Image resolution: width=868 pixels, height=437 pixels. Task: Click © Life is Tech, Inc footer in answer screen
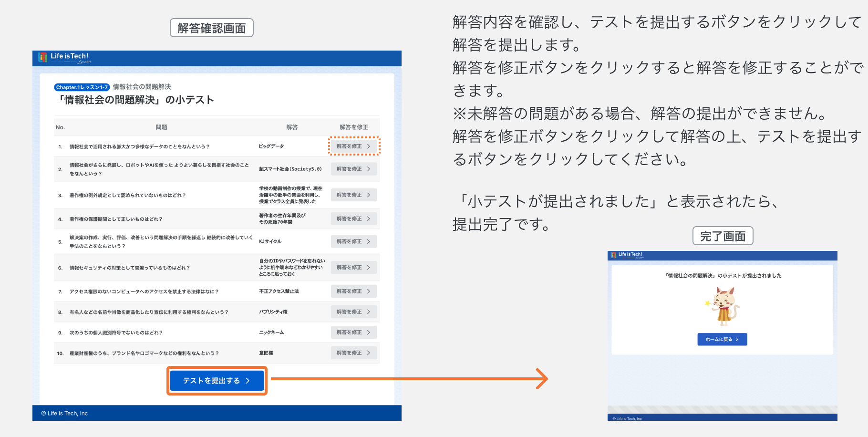(x=64, y=414)
